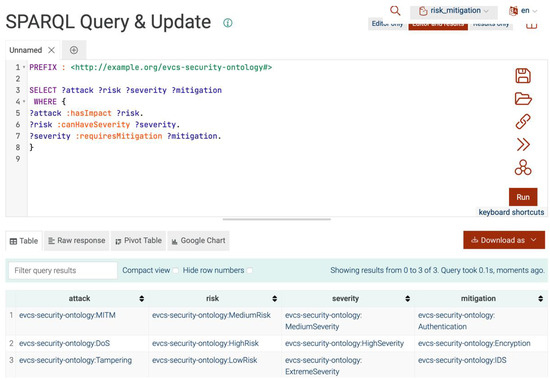
Task: Open the IDS mitigation link
Action: point(462,360)
